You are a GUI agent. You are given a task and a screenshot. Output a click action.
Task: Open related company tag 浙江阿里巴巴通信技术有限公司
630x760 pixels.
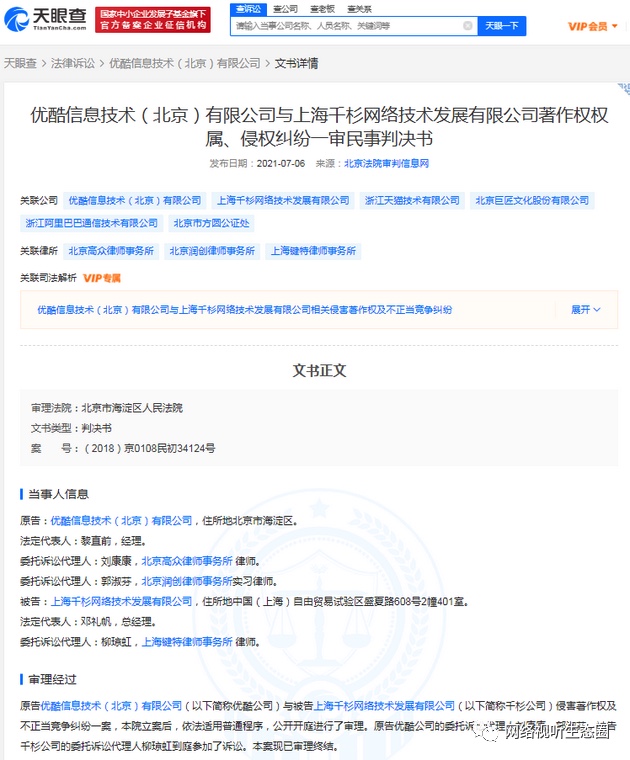click(x=92, y=223)
